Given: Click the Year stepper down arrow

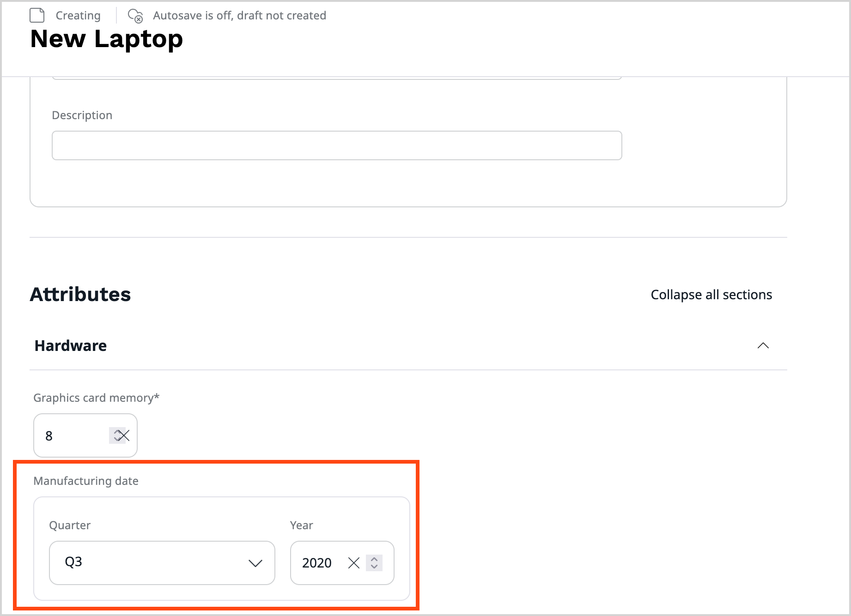Looking at the screenshot, I should pos(374,567).
